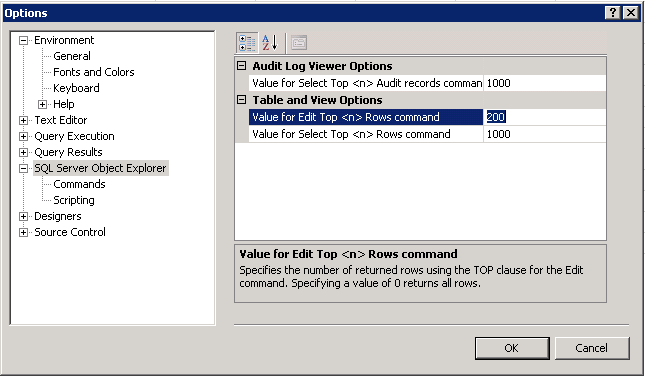645x377 pixels.
Task: Expand the Query Execution node
Action: pos(23,136)
